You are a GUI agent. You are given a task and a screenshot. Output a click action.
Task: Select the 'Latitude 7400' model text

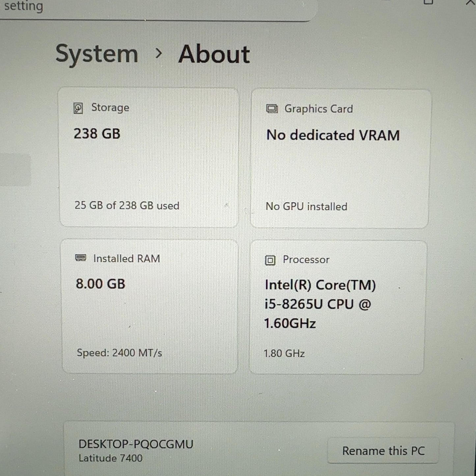(110, 458)
